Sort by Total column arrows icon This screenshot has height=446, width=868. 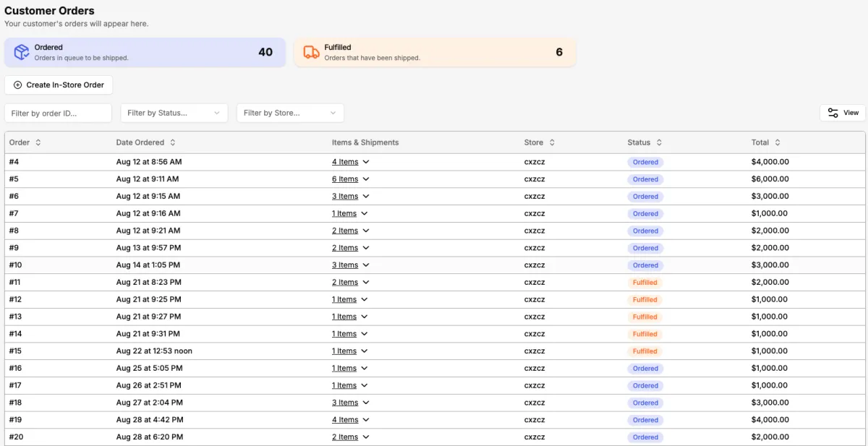(778, 142)
